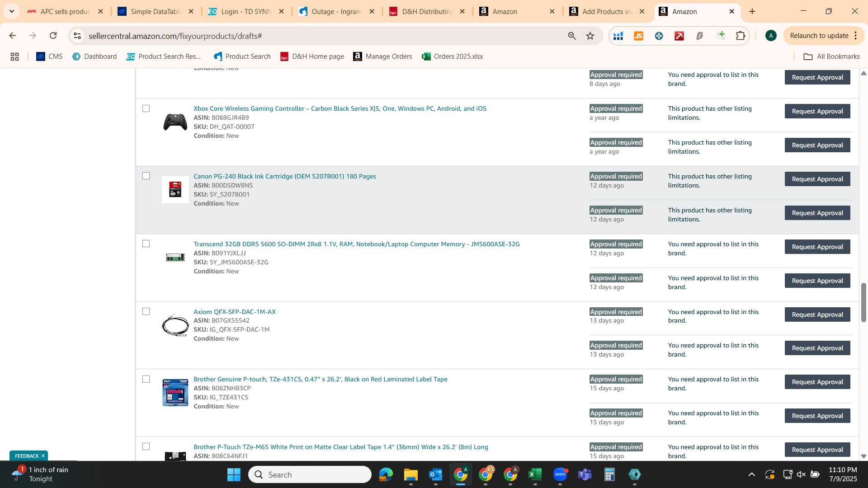Screen dimensions: 868x488
Task: Open Transcend 32GB DDR5 5600 SO-DIMM link
Action: click(x=357, y=244)
